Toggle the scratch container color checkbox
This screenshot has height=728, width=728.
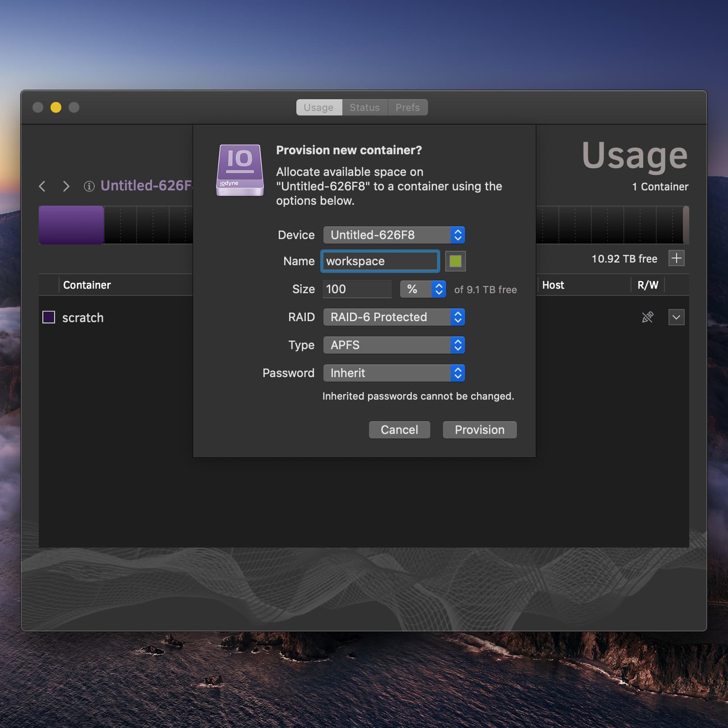tap(49, 317)
